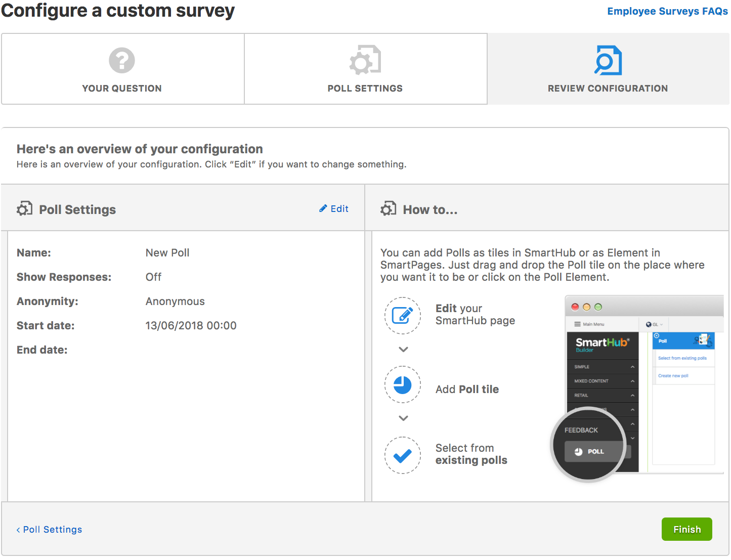731x560 pixels.
Task: Select the Review Configuration step tab
Action: pos(608,69)
